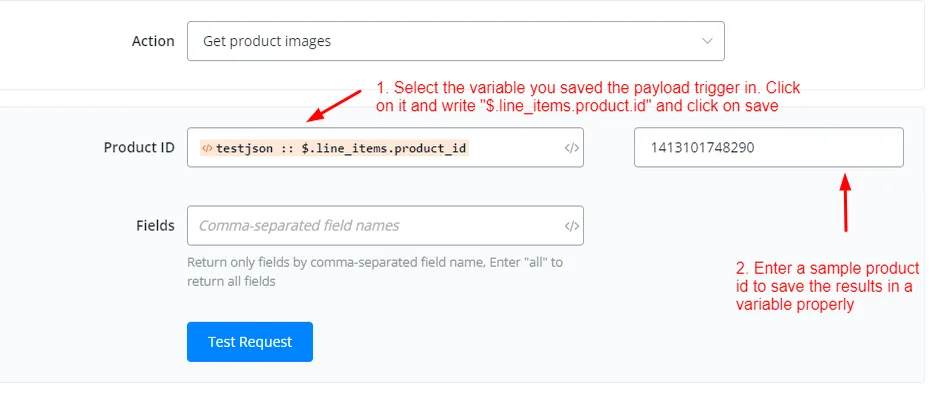Expand the chevron arrow of Action select

tap(707, 41)
